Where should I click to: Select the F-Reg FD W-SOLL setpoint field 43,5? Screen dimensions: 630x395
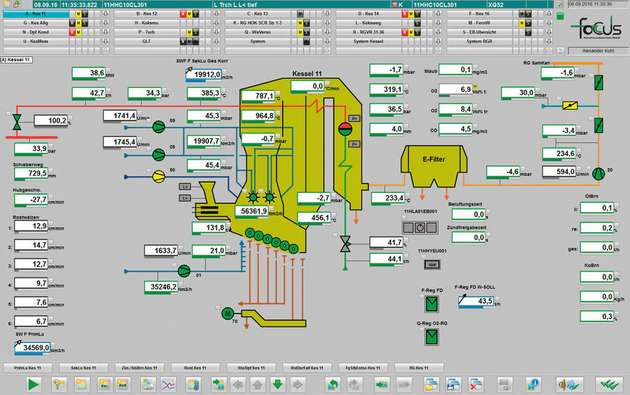coord(476,301)
